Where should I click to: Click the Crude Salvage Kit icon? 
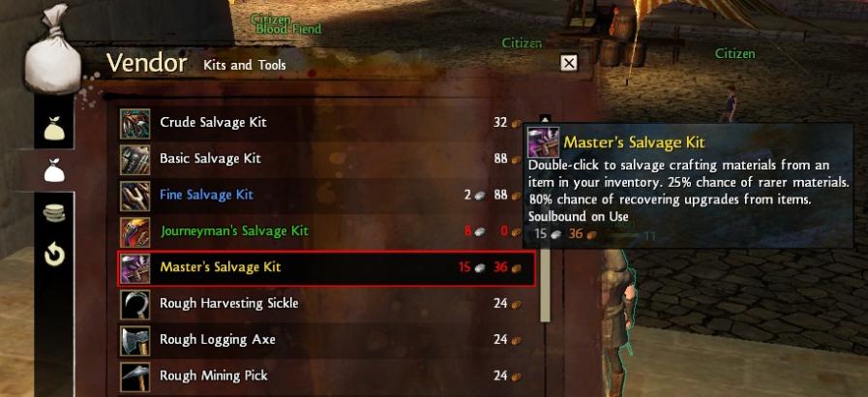(135, 124)
